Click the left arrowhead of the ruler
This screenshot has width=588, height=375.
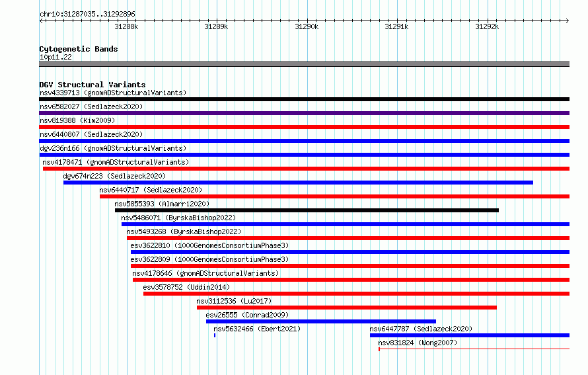[x=41, y=21]
